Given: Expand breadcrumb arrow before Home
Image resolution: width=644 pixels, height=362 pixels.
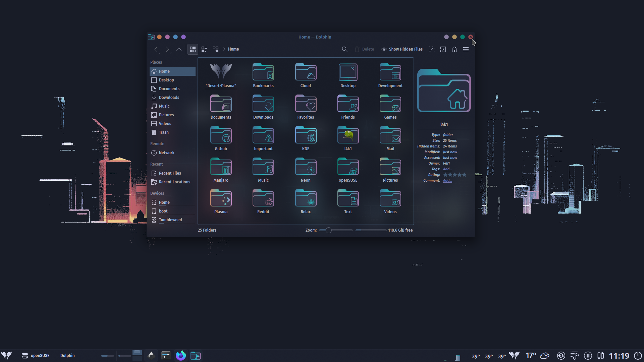Looking at the screenshot, I should [x=224, y=49].
